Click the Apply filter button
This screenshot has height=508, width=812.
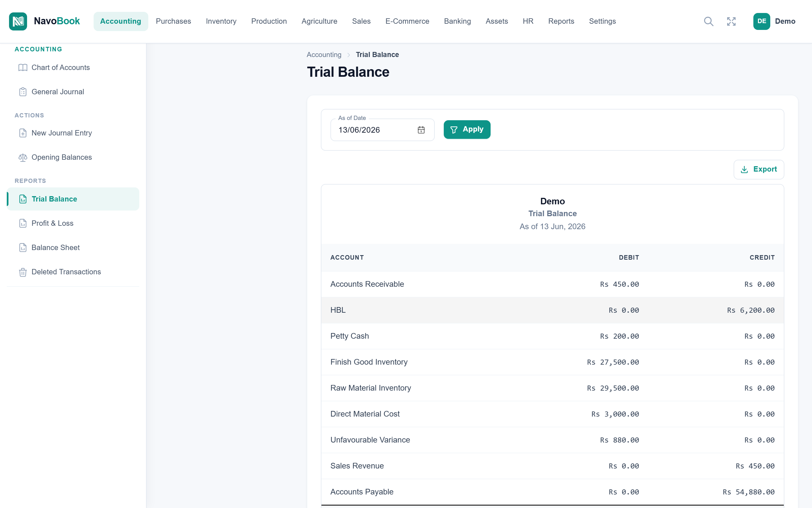click(467, 130)
